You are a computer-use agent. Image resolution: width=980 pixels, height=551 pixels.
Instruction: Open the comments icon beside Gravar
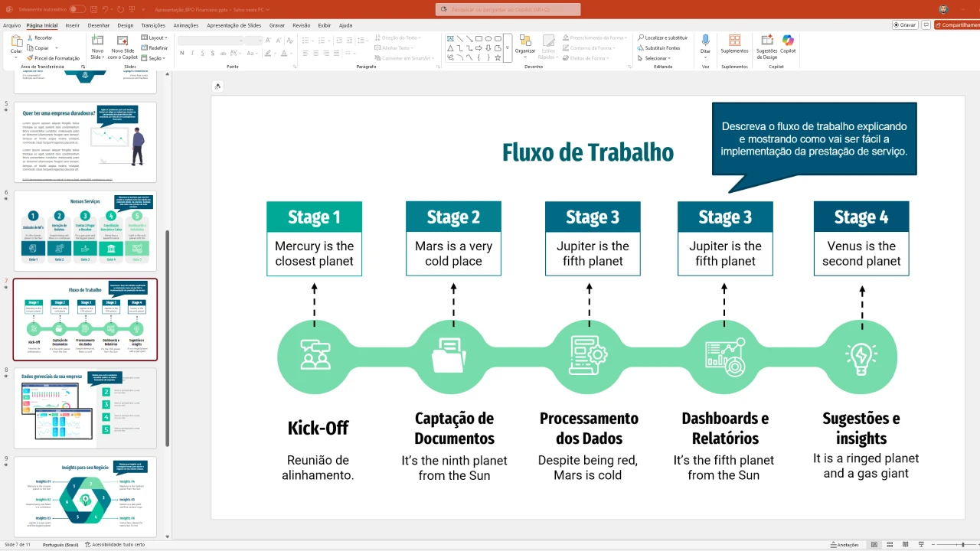pos(926,24)
